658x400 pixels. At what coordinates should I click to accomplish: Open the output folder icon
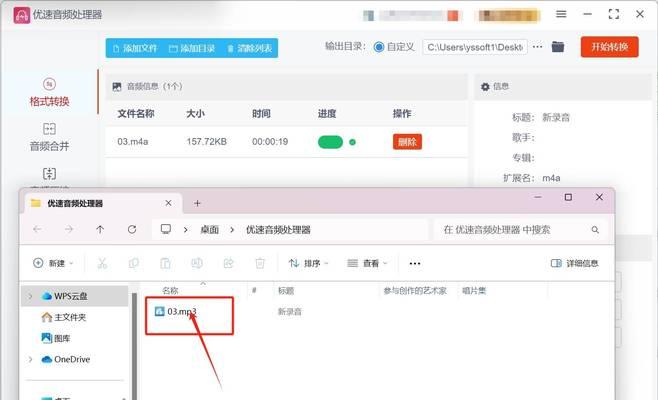(x=558, y=47)
